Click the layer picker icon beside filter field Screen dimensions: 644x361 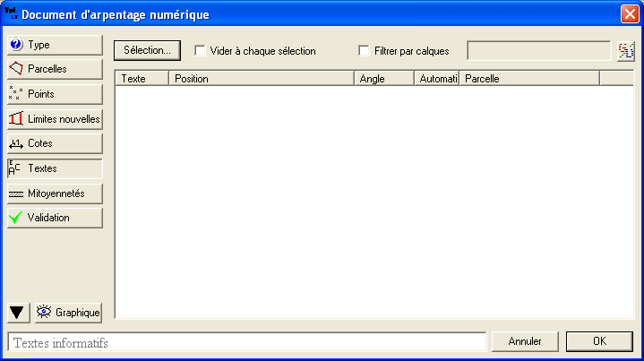point(625,51)
